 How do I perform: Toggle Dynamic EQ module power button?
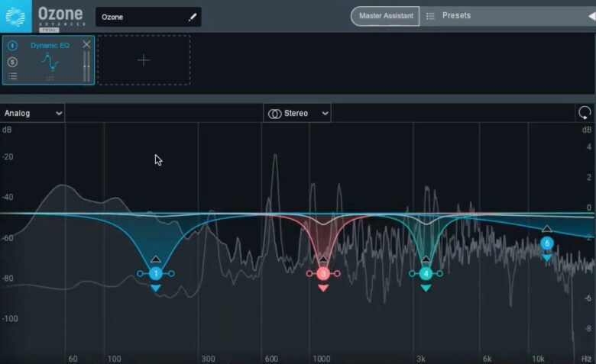coord(12,46)
